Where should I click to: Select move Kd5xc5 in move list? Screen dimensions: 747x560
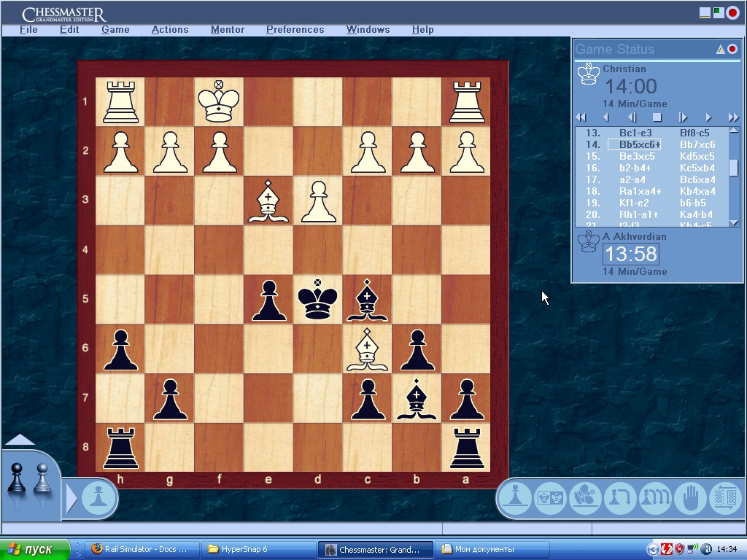click(697, 156)
